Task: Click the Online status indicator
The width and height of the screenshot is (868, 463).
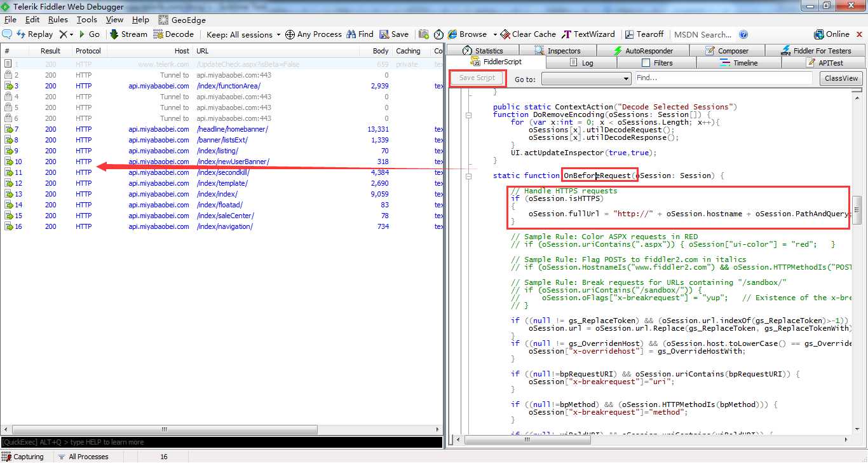Action: click(832, 34)
